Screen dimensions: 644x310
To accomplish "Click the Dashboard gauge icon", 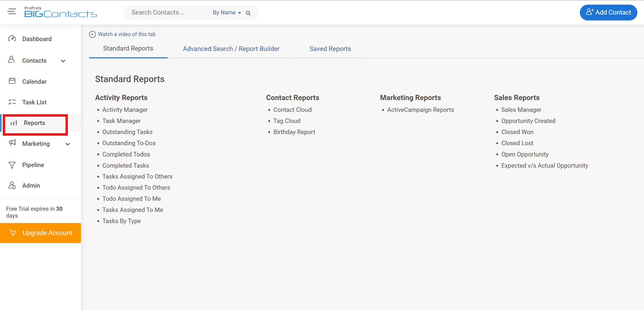I will click(12, 38).
